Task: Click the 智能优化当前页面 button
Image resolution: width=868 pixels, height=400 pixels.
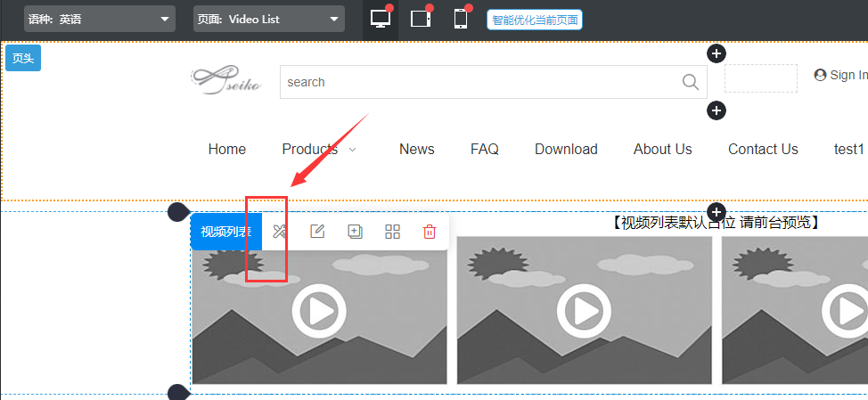Action: 535,19
